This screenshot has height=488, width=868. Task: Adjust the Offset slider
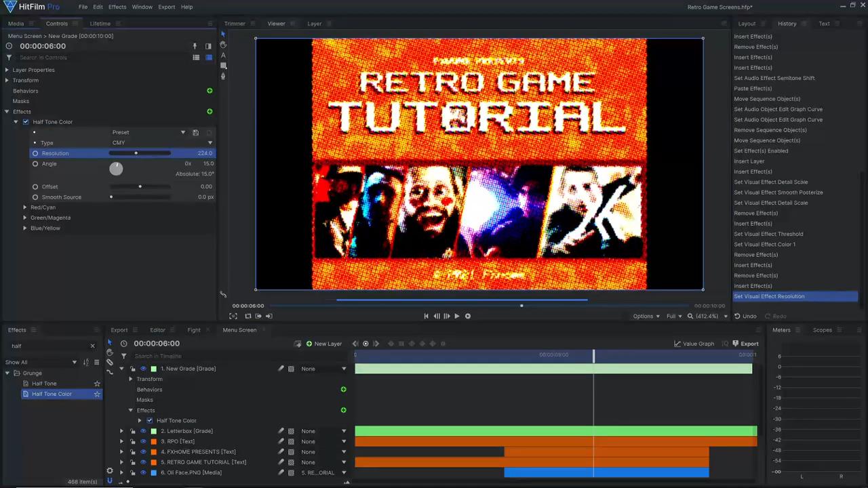(140, 186)
